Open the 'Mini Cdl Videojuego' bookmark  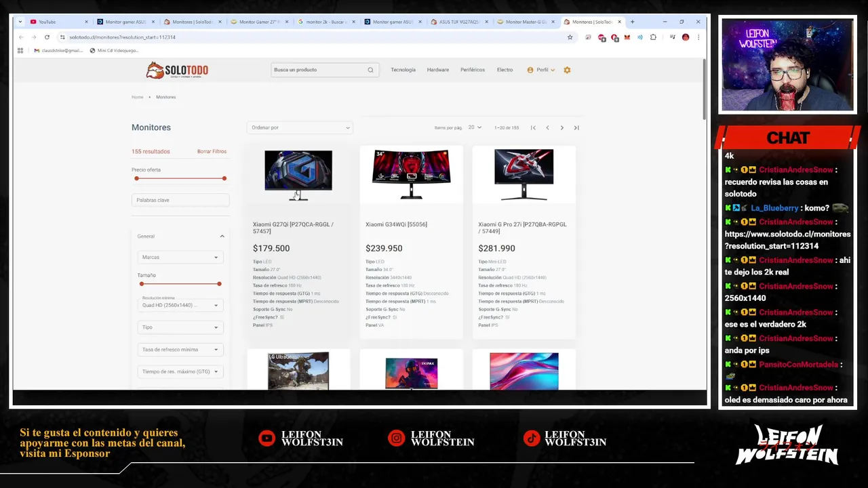tap(114, 50)
